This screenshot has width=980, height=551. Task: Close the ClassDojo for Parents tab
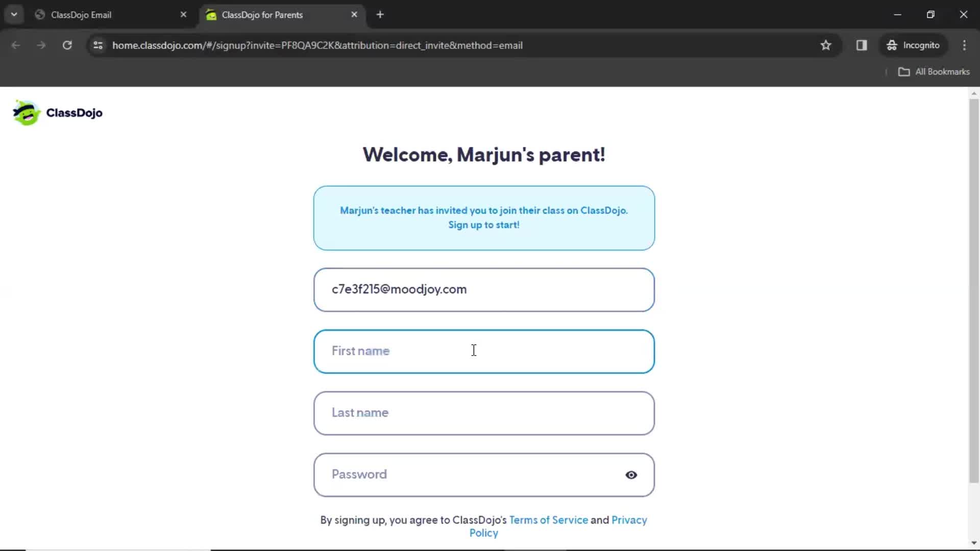354,15
